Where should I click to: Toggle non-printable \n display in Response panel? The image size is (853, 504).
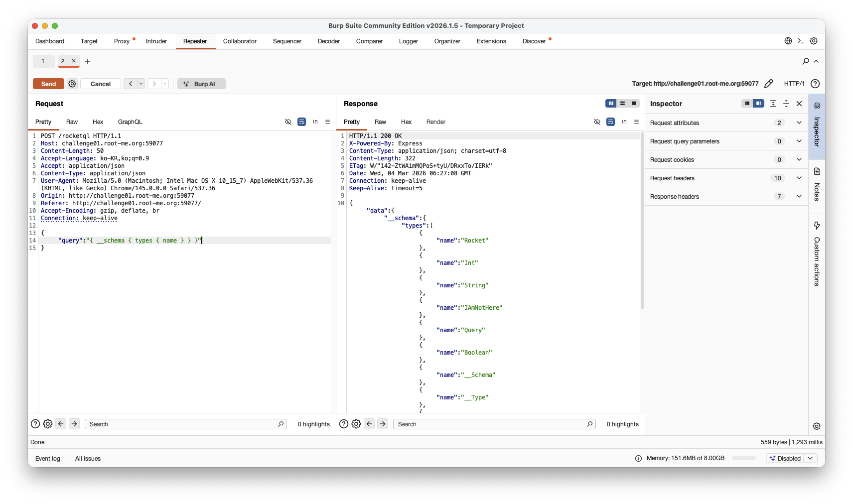click(x=624, y=122)
